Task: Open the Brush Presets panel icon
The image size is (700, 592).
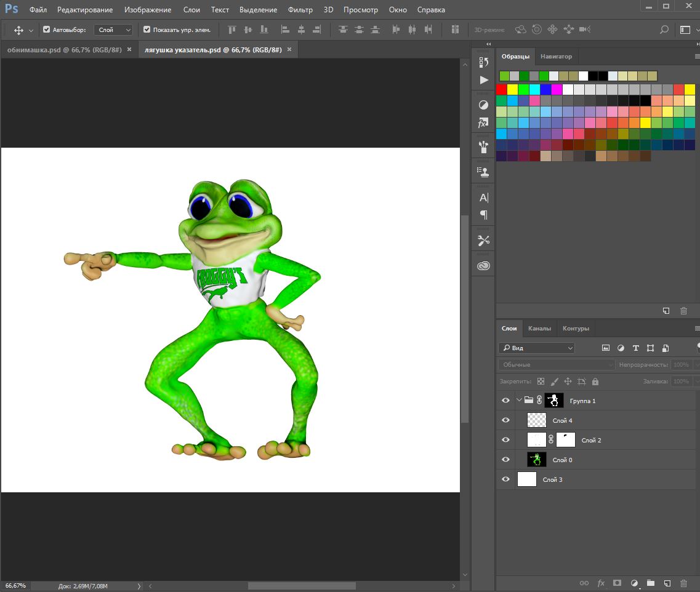Action: [x=484, y=146]
